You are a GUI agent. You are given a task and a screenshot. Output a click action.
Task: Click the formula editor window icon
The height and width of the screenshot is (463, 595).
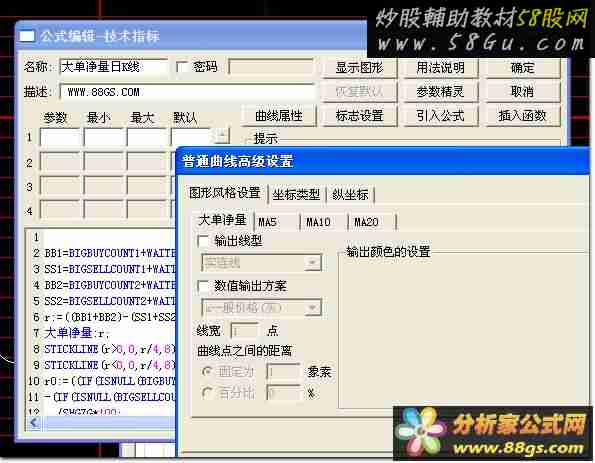[27, 36]
